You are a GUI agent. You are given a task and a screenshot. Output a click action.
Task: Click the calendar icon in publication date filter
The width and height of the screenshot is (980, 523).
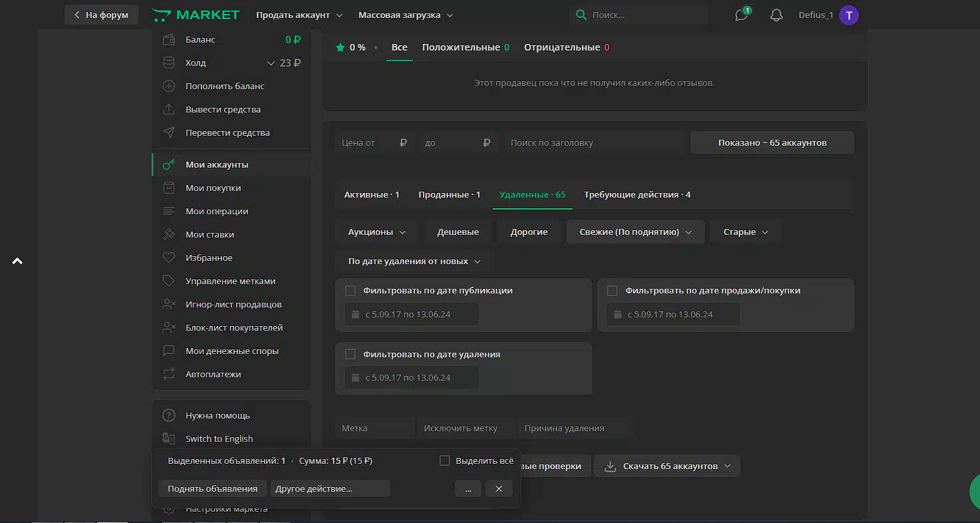[x=355, y=314]
